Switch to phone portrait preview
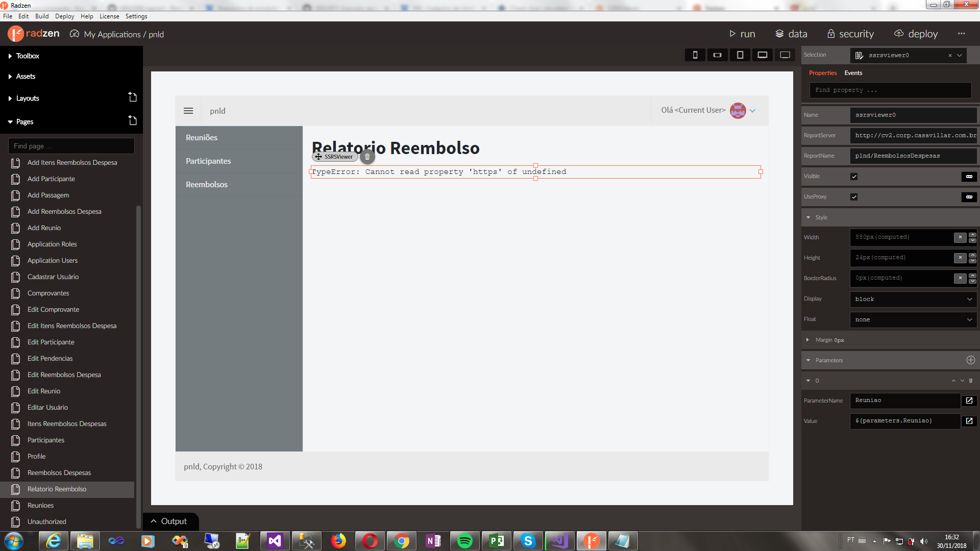This screenshot has height=551, width=980. tap(695, 55)
